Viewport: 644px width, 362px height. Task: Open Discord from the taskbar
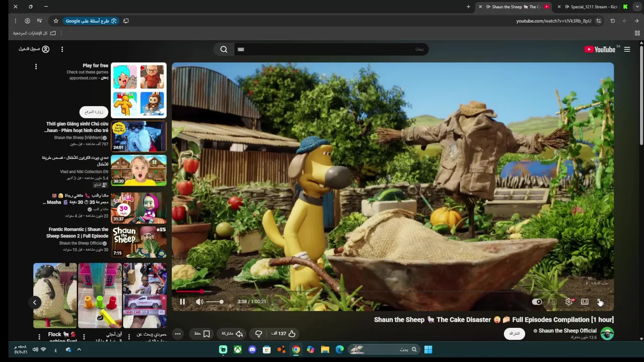click(x=252, y=349)
